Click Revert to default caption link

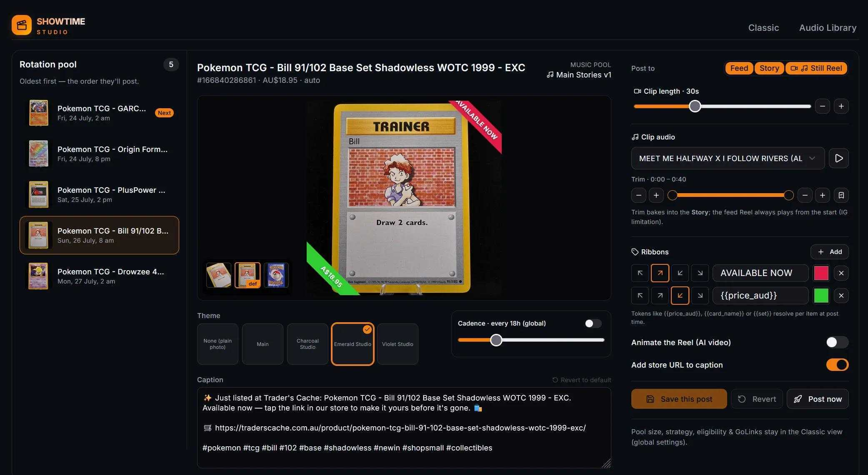click(x=582, y=380)
